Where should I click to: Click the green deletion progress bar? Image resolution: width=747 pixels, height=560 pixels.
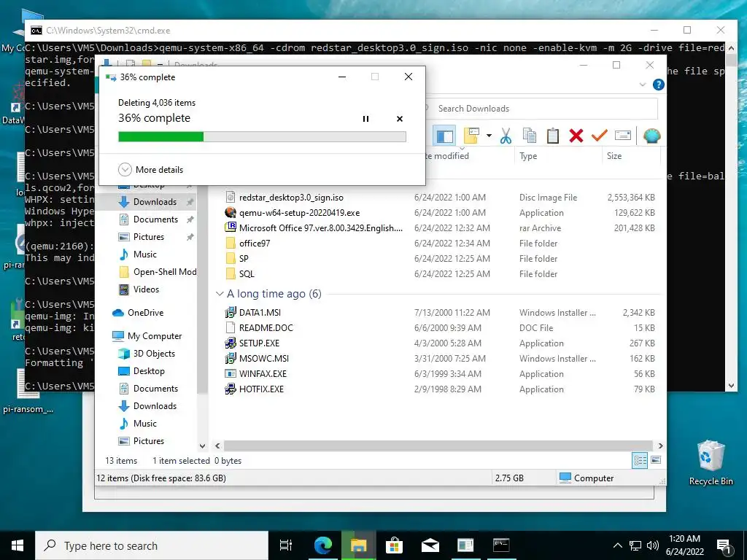pyautogui.click(x=262, y=137)
